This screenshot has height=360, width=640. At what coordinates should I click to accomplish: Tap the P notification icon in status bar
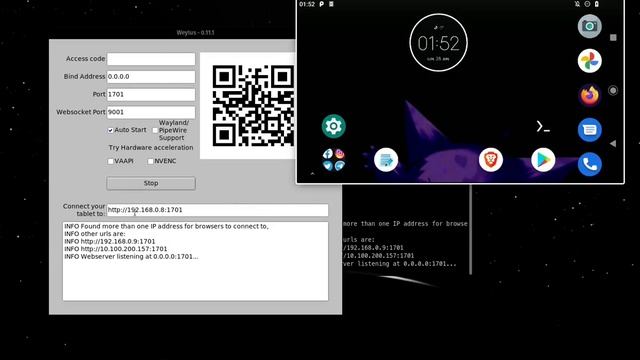click(x=322, y=4)
